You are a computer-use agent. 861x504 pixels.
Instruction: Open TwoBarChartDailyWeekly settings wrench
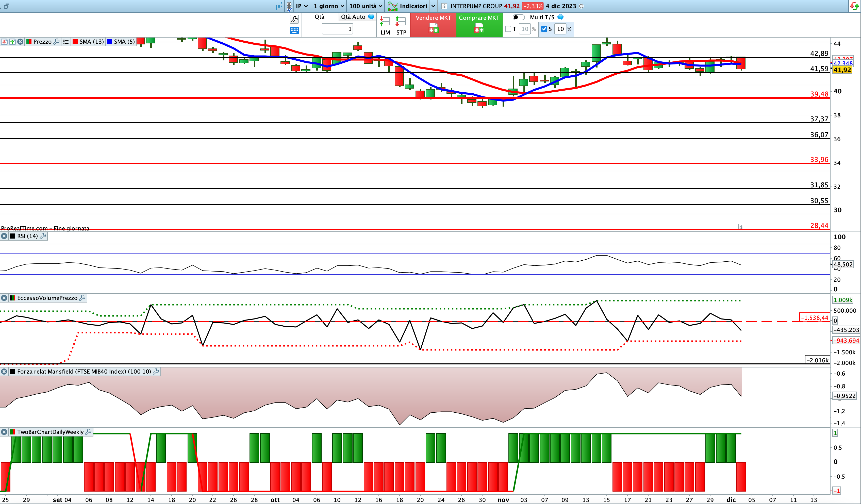click(x=89, y=432)
